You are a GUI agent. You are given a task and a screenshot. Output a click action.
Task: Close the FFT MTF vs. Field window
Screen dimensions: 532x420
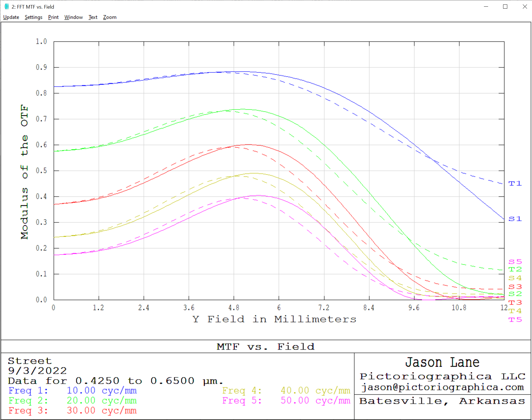point(524,7)
